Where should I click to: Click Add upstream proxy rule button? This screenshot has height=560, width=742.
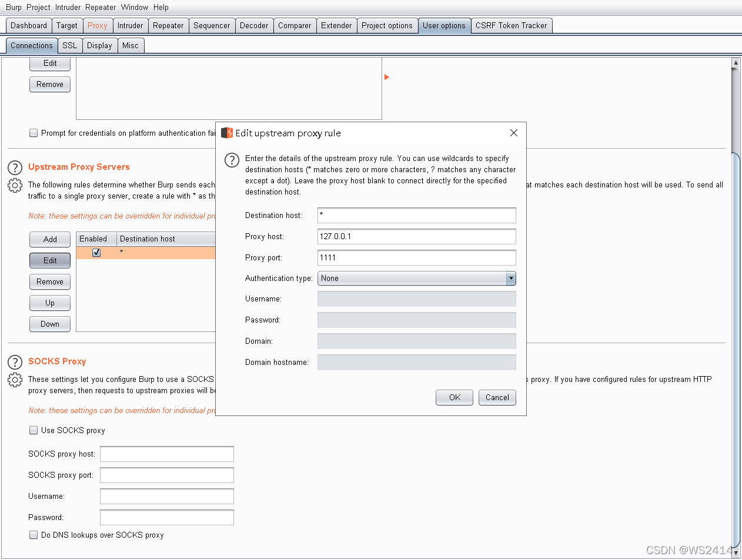50,239
